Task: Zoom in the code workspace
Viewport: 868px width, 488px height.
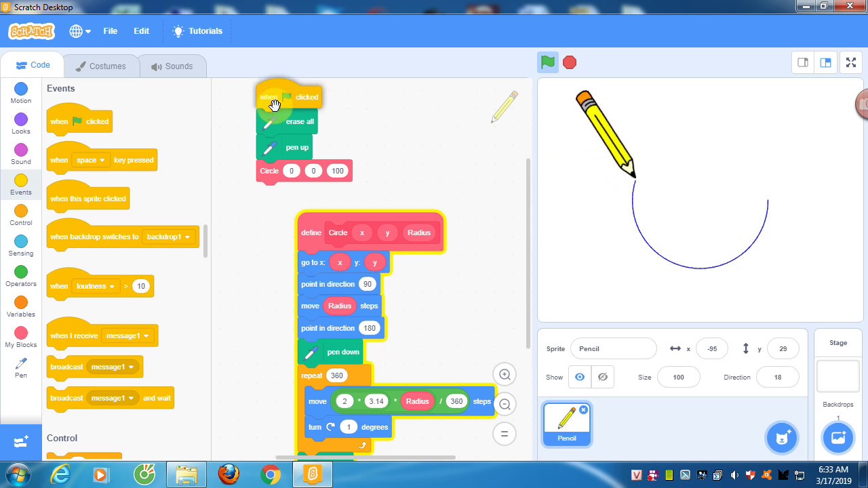Action: point(505,375)
